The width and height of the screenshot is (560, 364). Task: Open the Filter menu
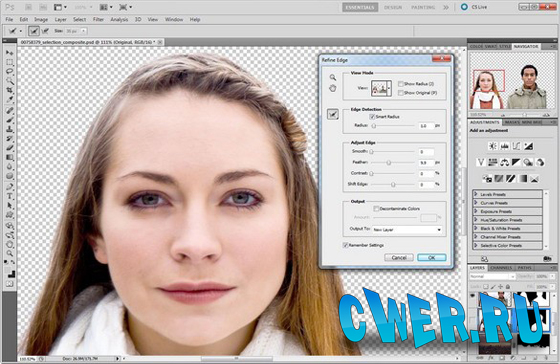point(98,19)
